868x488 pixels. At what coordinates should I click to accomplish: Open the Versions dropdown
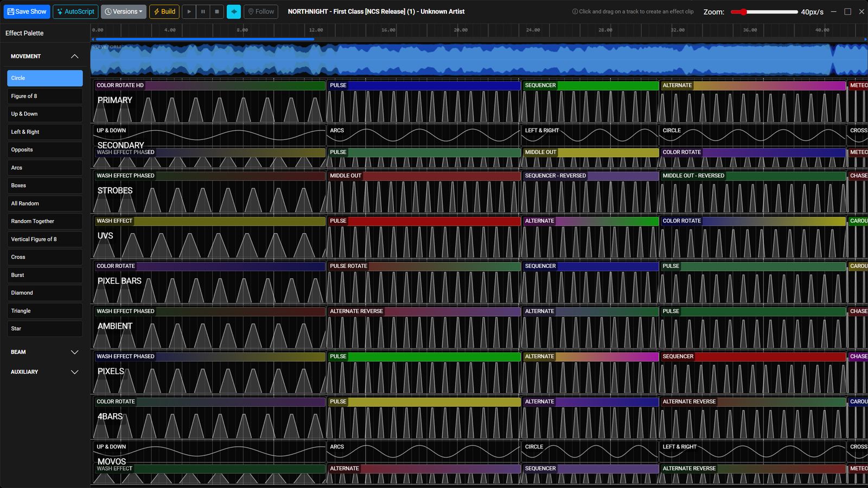point(124,11)
